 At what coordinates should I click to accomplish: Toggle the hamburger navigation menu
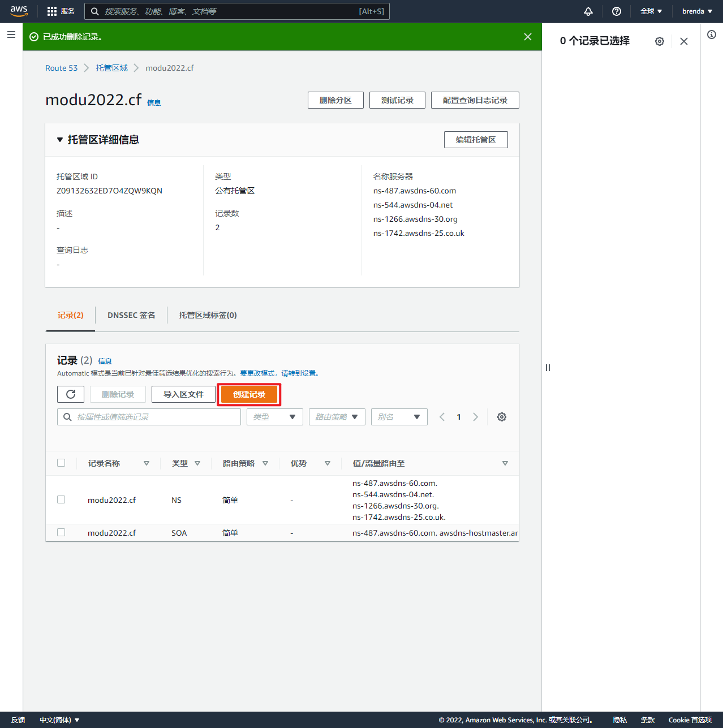click(x=11, y=35)
